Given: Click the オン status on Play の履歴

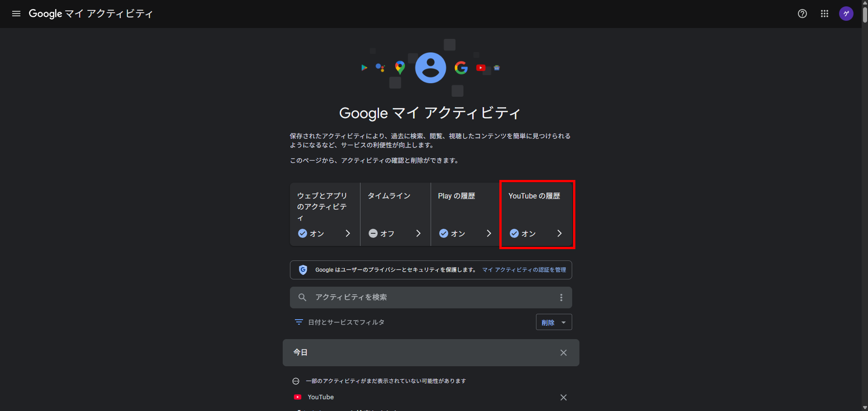Looking at the screenshot, I should [x=452, y=233].
